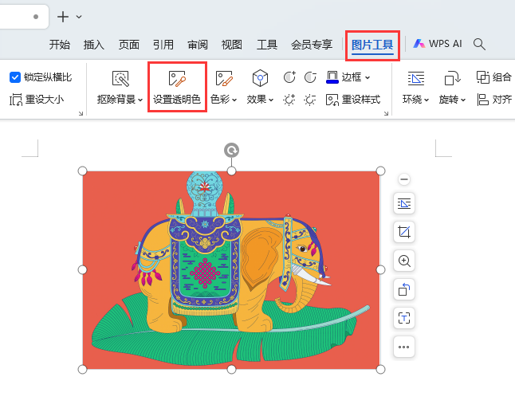The height and width of the screenshot is (420, 515).
Task: Click the Effects (效果) cube icon
Action: (x=260, y=78)
